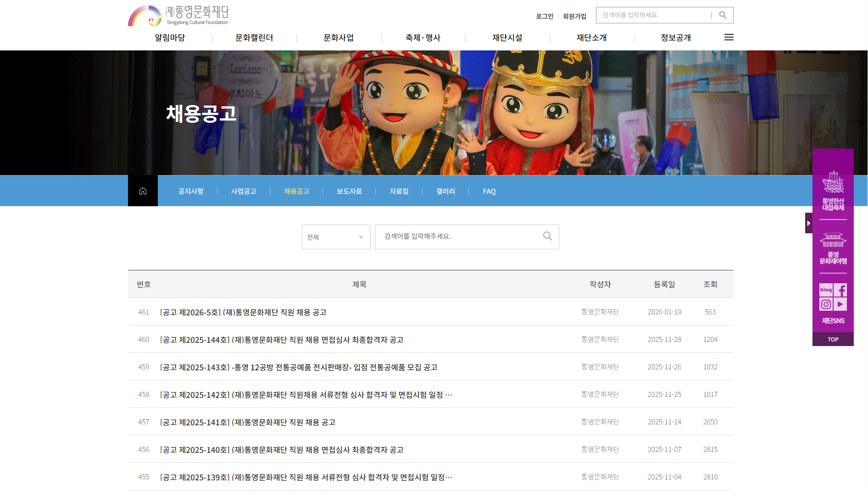Switch to the FAQ tab

[x=489, y=192]
